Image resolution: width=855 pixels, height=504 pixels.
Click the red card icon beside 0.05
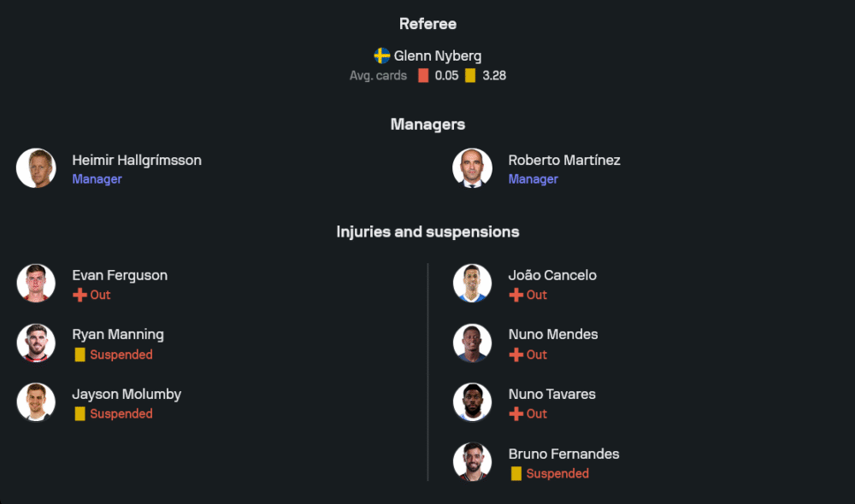click(x=423, y=75)
